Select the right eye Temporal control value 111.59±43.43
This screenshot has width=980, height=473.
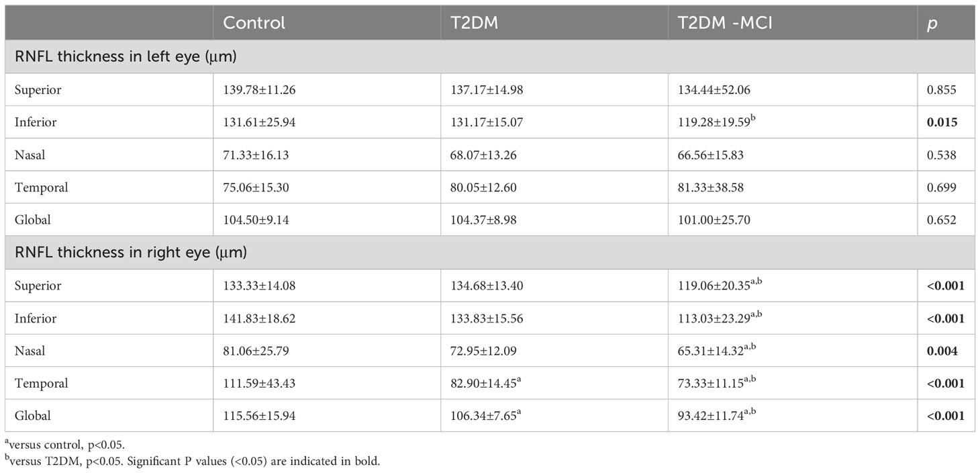point(258,384)
